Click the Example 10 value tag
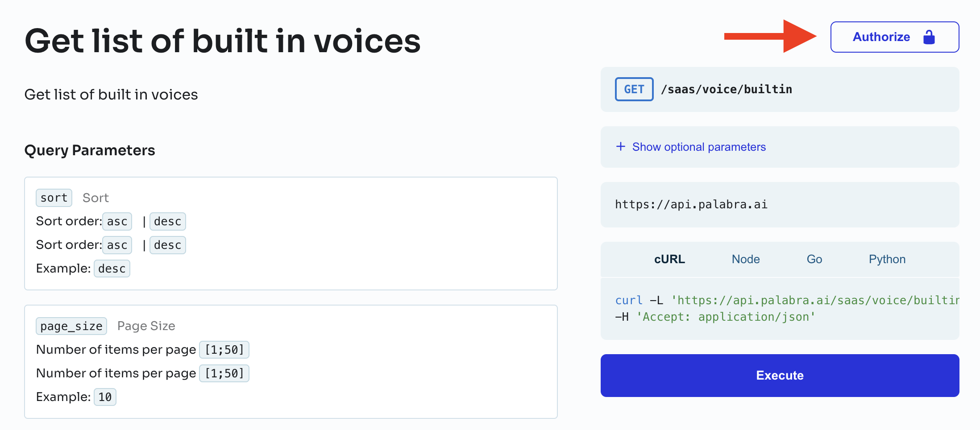 pos(105,397)
